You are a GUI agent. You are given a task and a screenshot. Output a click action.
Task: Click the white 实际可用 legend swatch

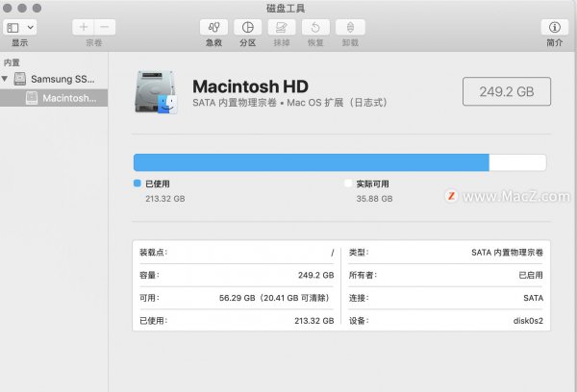point(348,182)
